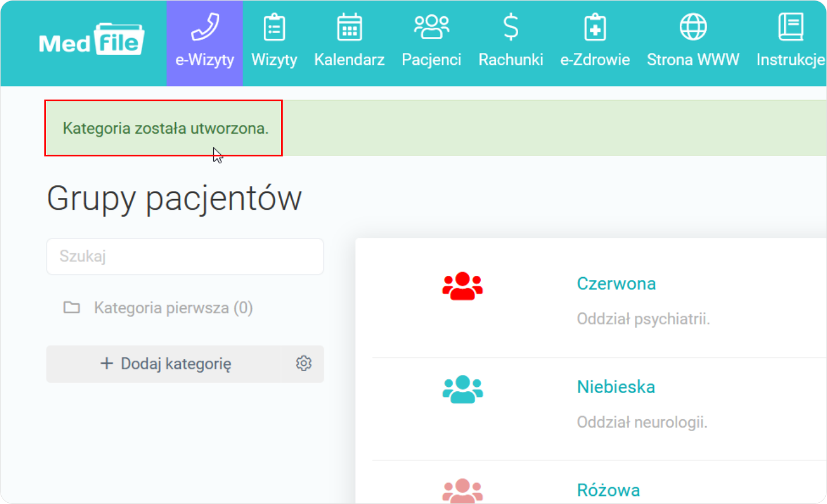Viewport: 827px width, 504px height.
Task: Click the e-Zdrowie menu label
Action: pyautogui.click(x=595, y=60)
